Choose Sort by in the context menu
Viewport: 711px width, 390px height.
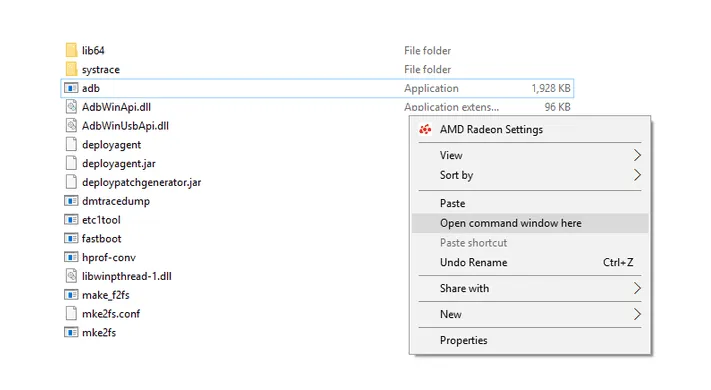coord(530,175)
